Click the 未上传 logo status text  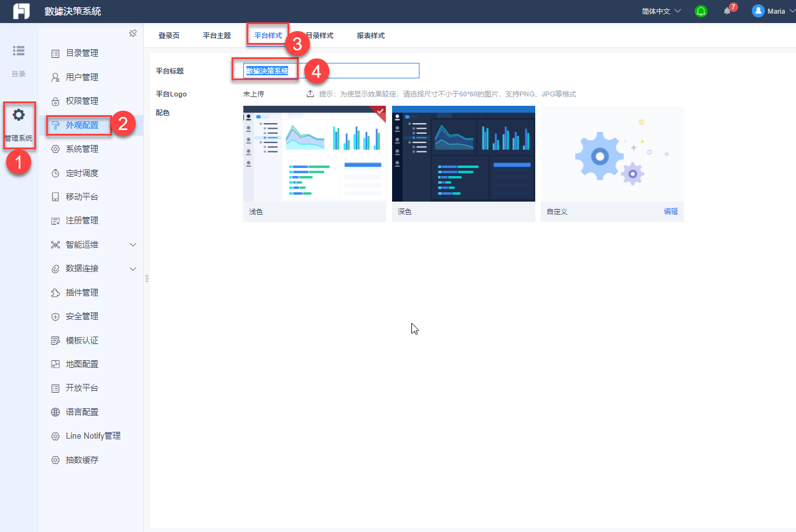253,94
